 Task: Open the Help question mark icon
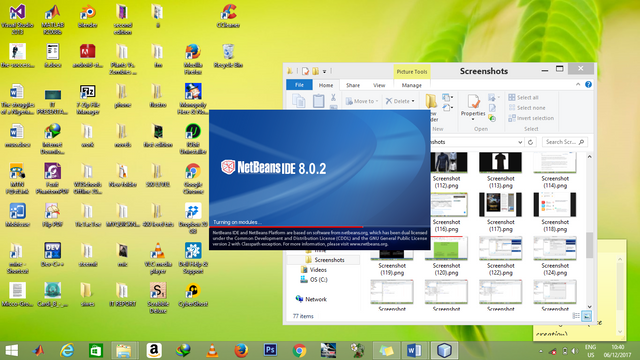click(x=588, y=84)
